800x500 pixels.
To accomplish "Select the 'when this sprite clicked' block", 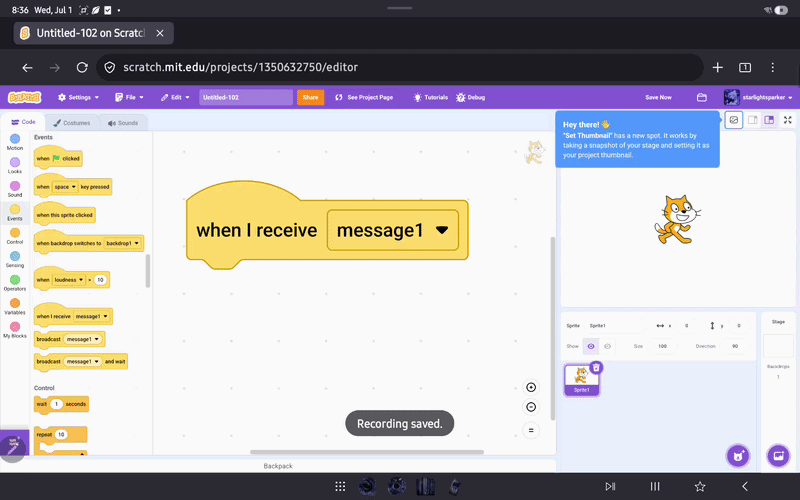I will tap(64, 214).
